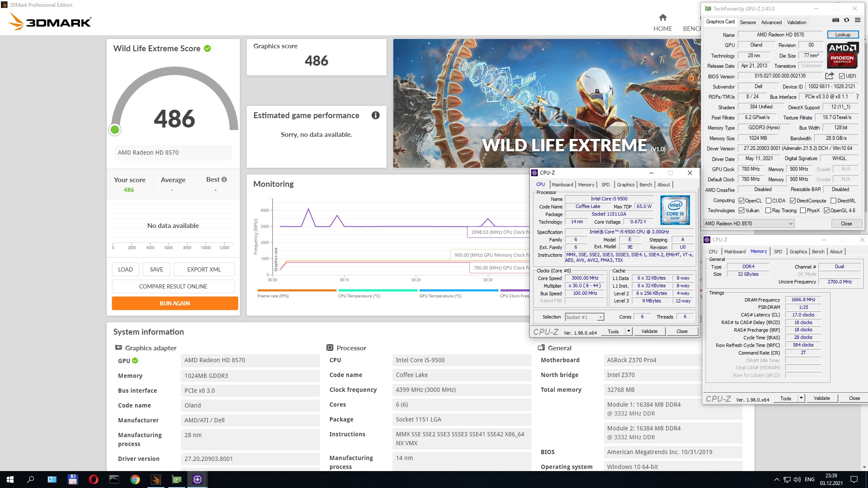Toggle the Ray Tracing checkbox
The image size is (868, 488).
pyautogui.click(x=768, y=211)
